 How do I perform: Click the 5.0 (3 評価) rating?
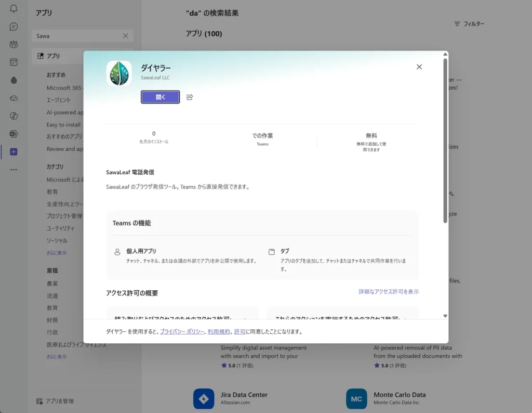(390, 366)
